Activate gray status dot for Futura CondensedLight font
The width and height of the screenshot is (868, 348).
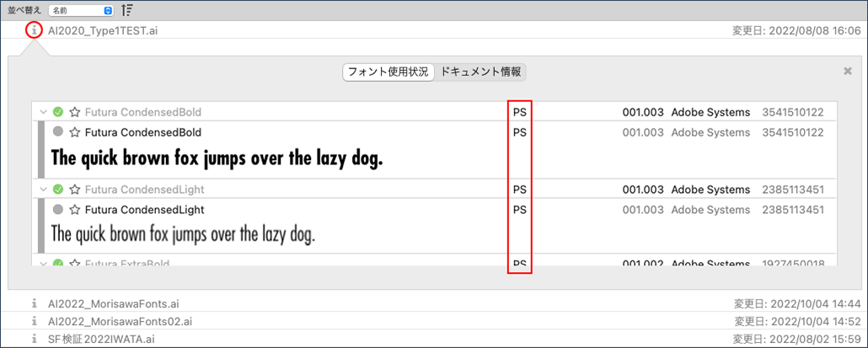pos(58,210)
